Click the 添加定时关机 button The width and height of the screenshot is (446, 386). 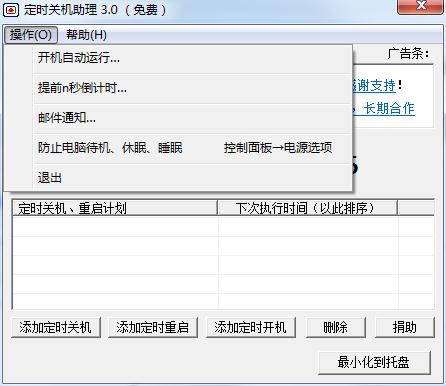tap(56, 327)
